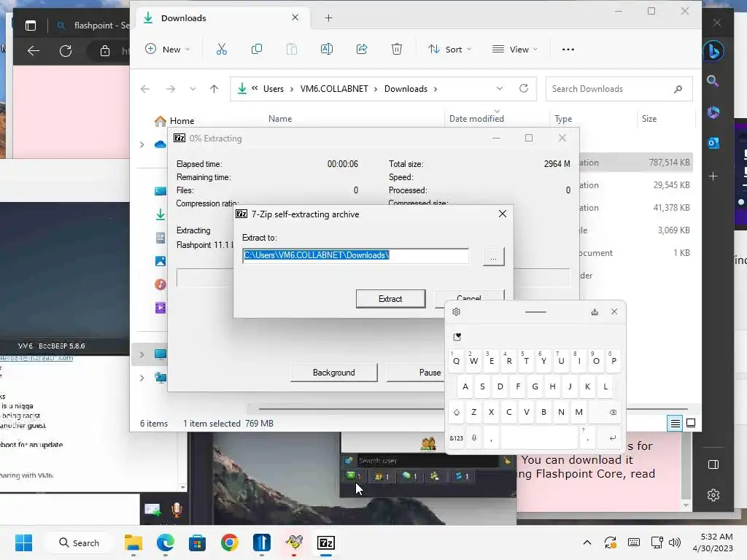Select the Downloads tab in Explorer
The width and height of the screenshot is (747, 560).
222,18
